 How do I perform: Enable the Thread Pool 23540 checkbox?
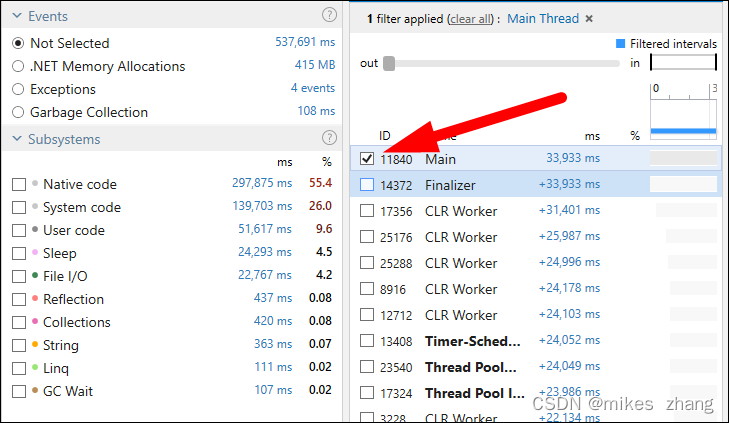click(367, 367)
